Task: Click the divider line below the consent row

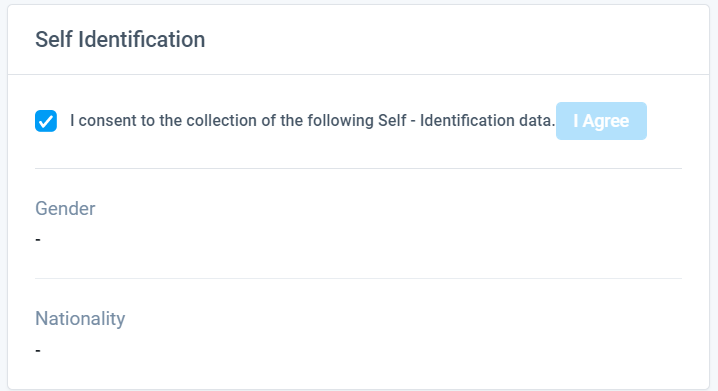Action: click(359, 168)
